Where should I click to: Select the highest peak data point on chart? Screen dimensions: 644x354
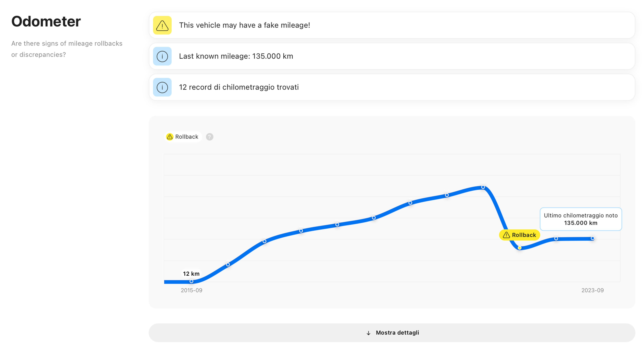coord(483,187)
